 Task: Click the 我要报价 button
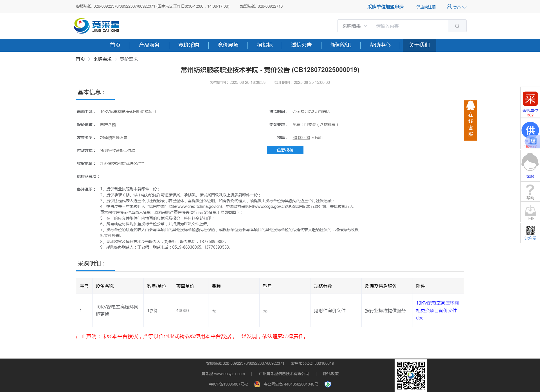(285, 150)
